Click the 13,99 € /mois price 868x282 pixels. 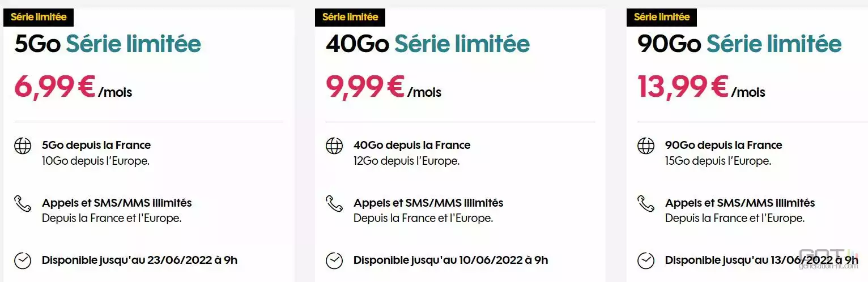(701, 87)
